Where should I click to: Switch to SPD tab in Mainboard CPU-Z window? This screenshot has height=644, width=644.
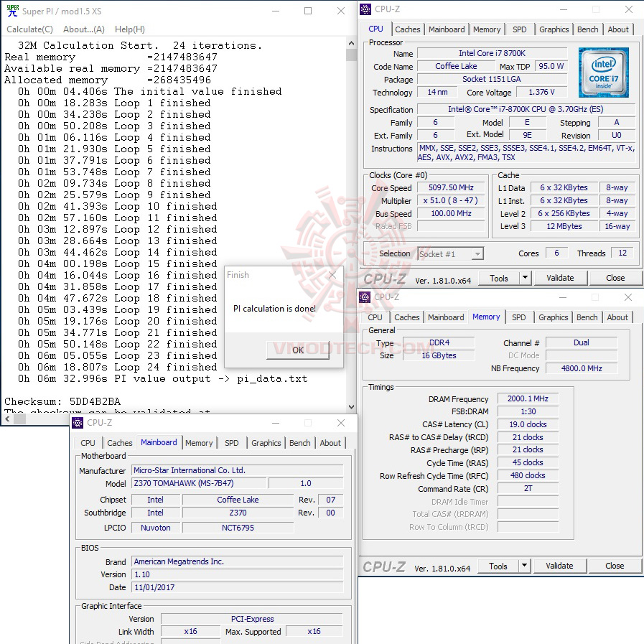[232, 443]
